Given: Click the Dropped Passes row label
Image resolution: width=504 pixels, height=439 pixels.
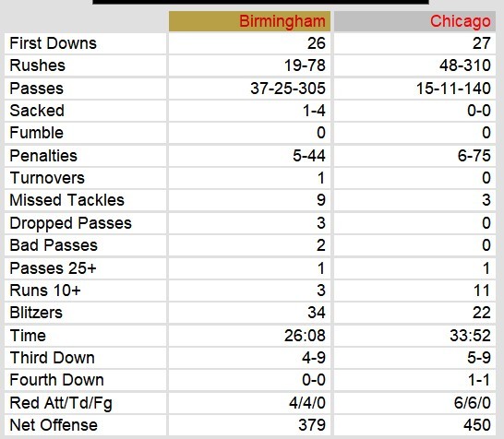Looking at the screenshot, I should (x=71, y=223).
